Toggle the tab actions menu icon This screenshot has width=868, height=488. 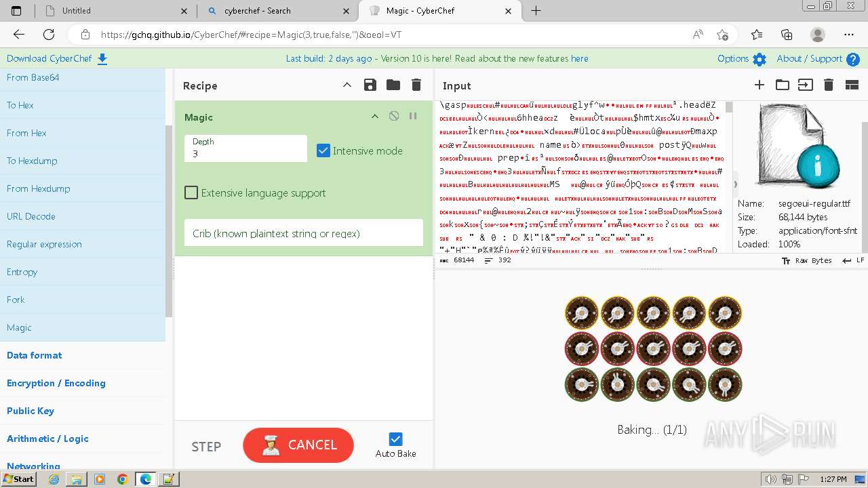(16, 11)
